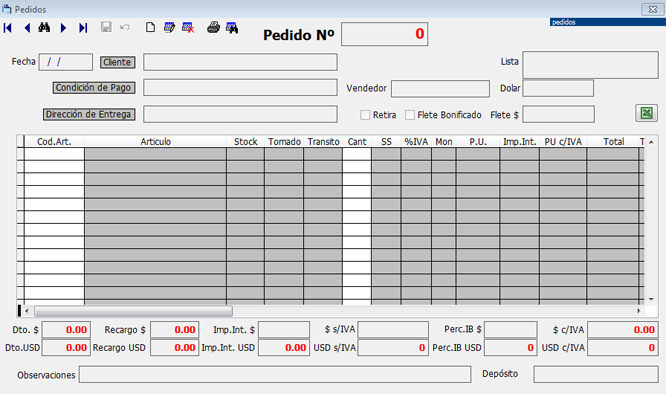
Task: Click the %IVA column header
Action: coord(416,142)
